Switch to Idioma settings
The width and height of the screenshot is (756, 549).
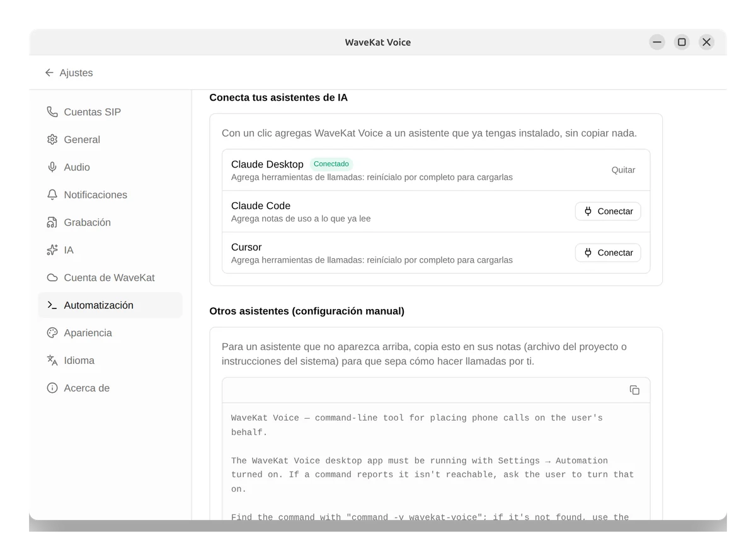[110, 361]
